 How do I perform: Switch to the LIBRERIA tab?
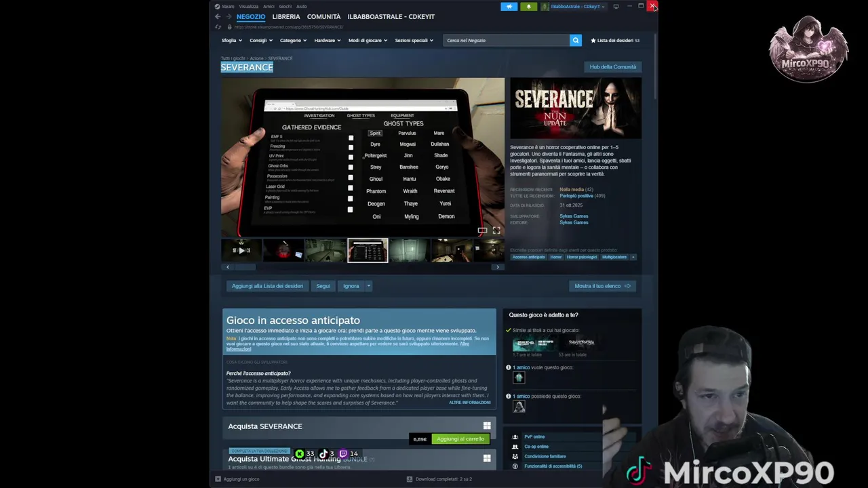point(286,17)
